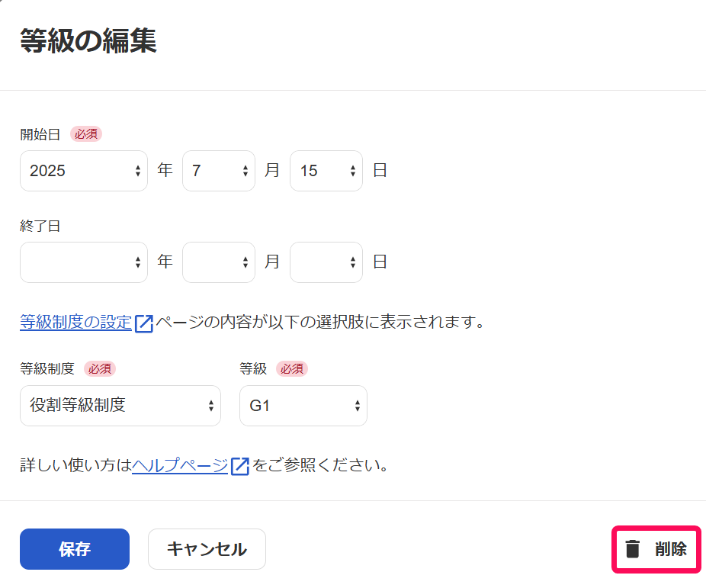Expand the empty 終了日 month dropdown

point(219,262)
